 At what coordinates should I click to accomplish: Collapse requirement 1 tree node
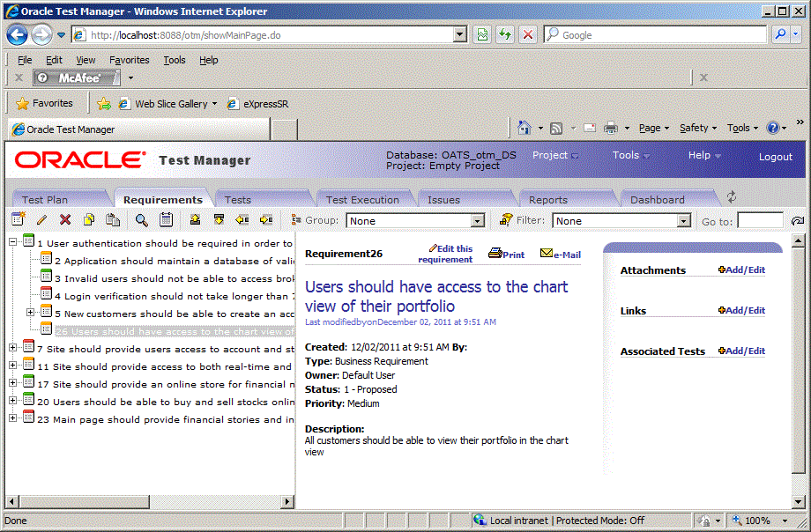(x=13, y=241)
